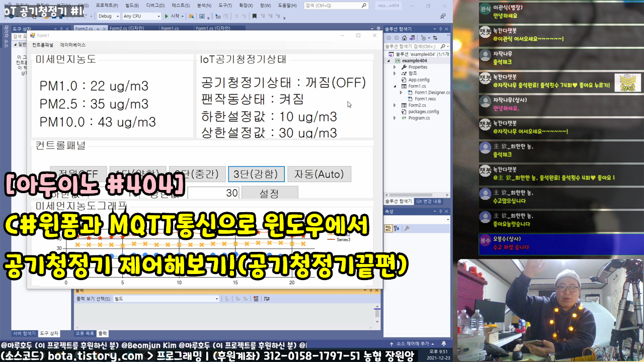Expand the Program.cs node
This screenshot has width=644, height=362.
tap(394, 118)
